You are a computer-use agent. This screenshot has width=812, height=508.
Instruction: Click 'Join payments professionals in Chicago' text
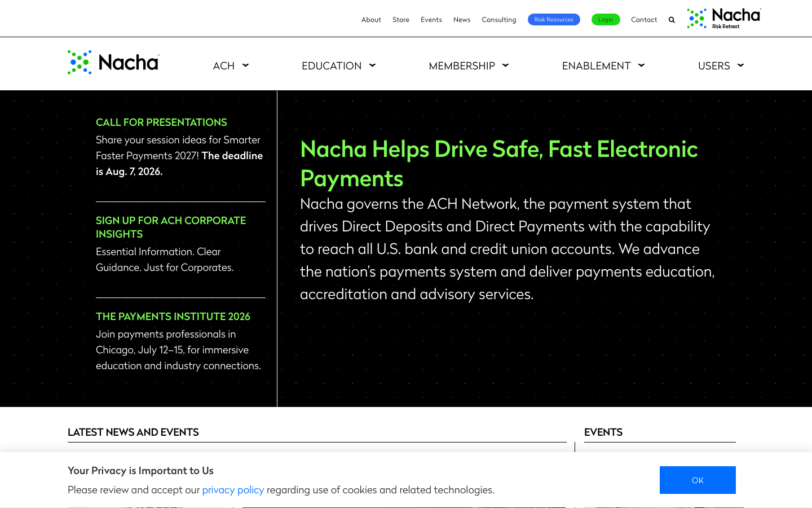tap(178, 350)
